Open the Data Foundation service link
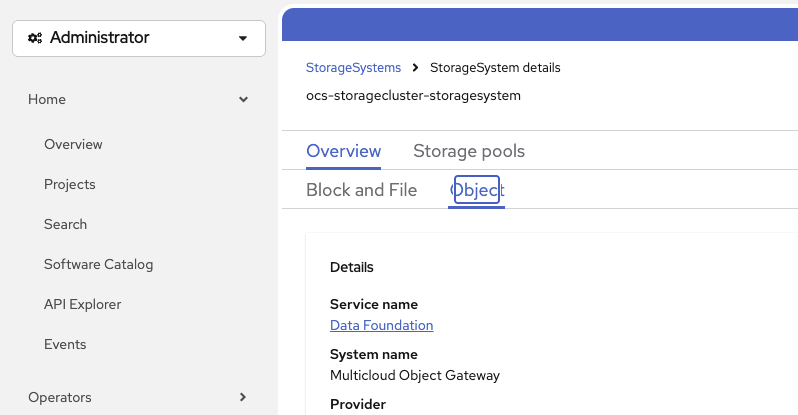The image size is (798, 415). (x=381, y=325)
